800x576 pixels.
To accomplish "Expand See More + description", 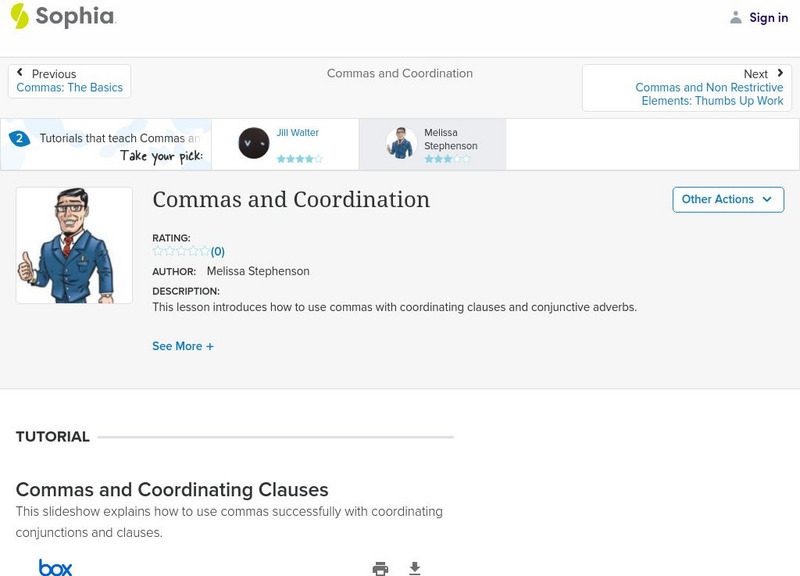I will click(x=183, y=346).
